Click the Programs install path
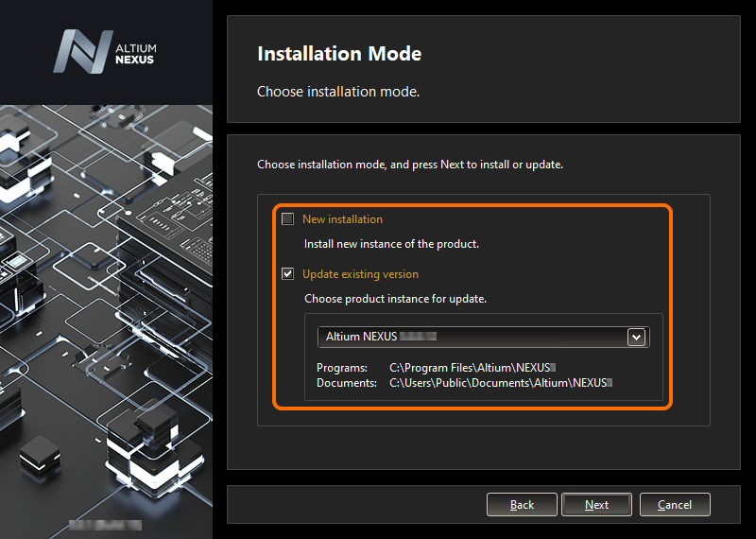 [x=472, y=366]
